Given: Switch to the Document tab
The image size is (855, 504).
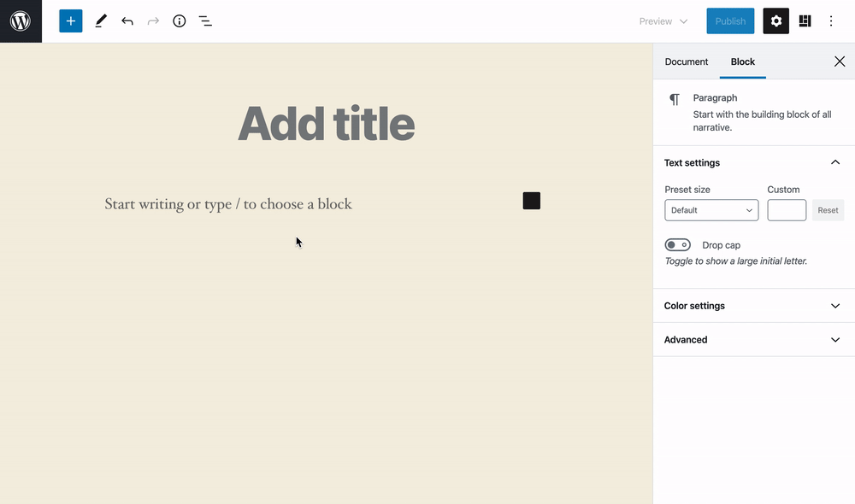Looking at the screenshot, I should 686,62.
